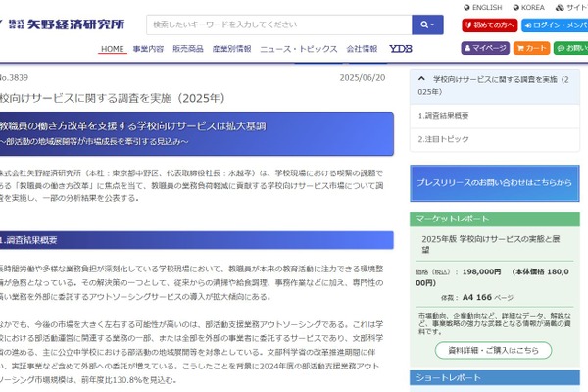This screenshot has width=588, height=392.
Task: Open the YDB logo link
Action: (x=401, y=49)
